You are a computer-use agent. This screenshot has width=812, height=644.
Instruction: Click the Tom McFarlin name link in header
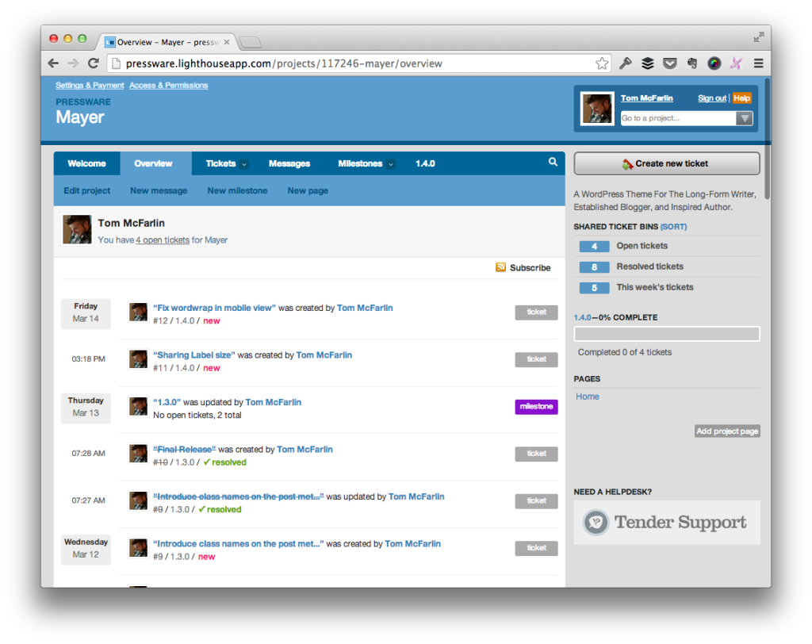point(647,98)
